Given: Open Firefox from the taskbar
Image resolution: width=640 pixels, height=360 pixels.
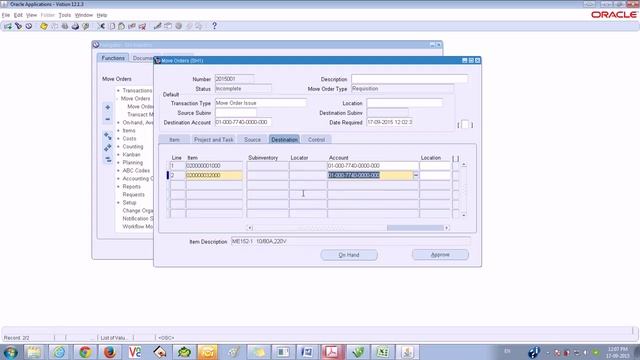Looking at the screenshot, I should [x=109, y=352].
